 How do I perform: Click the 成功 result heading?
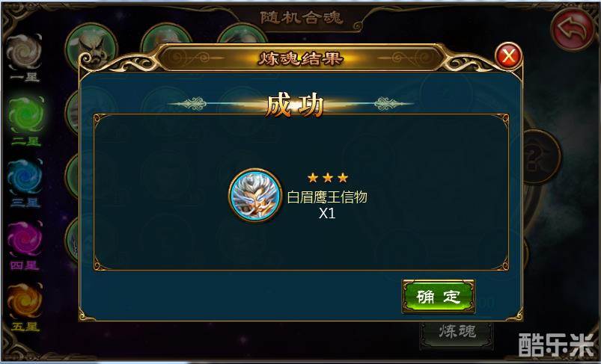pos(294,105)
